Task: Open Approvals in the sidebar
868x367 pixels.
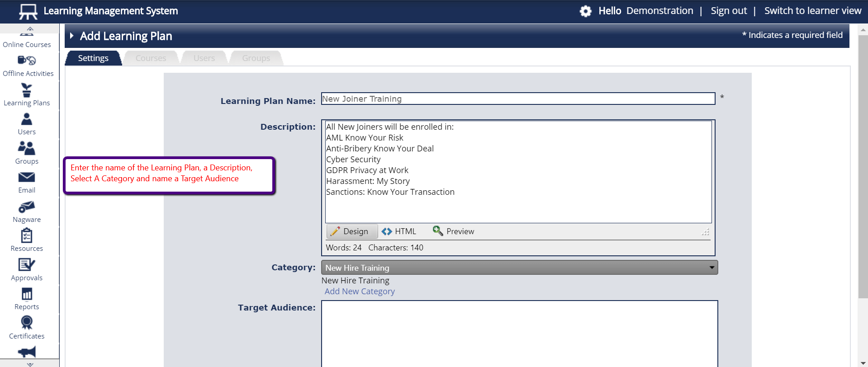Action: coord(27,265)
